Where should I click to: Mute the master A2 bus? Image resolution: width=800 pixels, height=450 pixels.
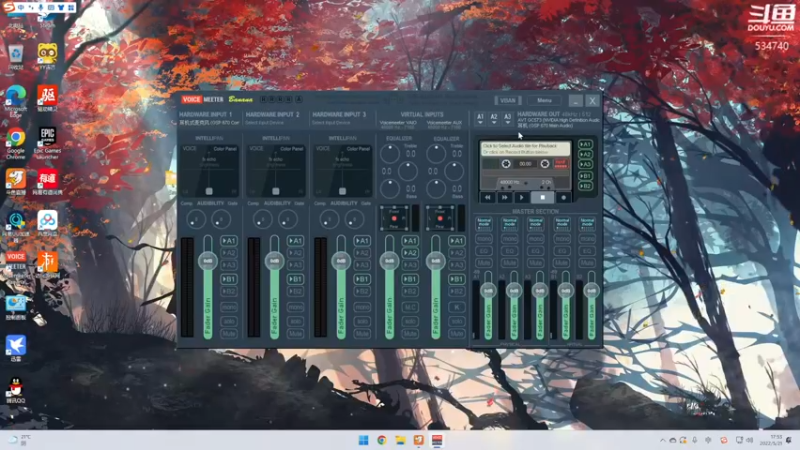point(509,263)
